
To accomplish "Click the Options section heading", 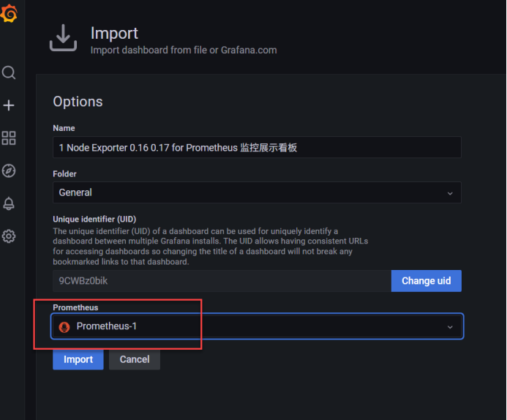I will pyautogui.click(x=78, y=102).
